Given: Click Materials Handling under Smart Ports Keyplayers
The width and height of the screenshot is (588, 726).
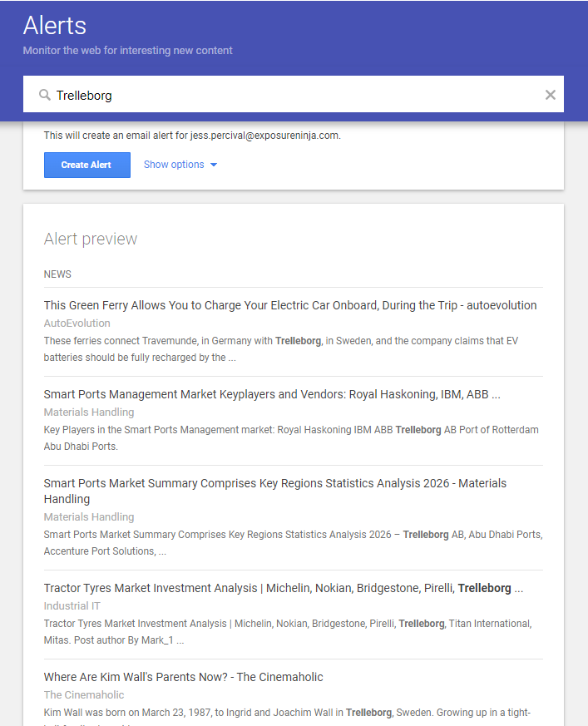Looking at the screenshot, I should (x=89, y=412).
